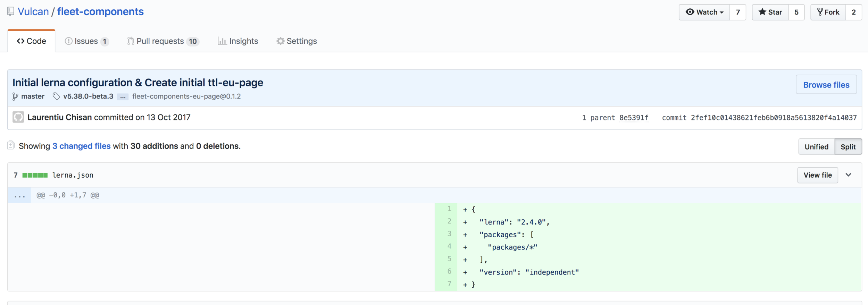Screen dimensions: 868x305
Task: Click the tag icon beside v5.38.0-beta.3
Action: 56,96
